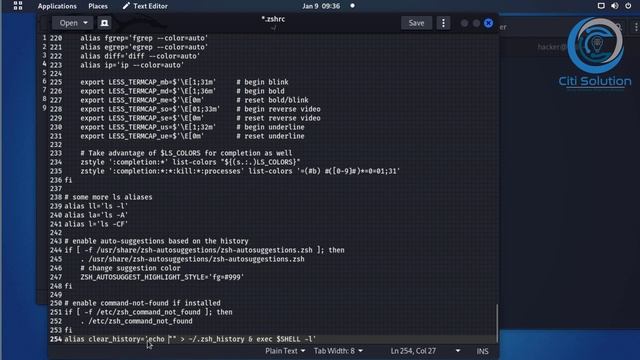Click zstyle list-colors line 234

[x=190, y=162]
